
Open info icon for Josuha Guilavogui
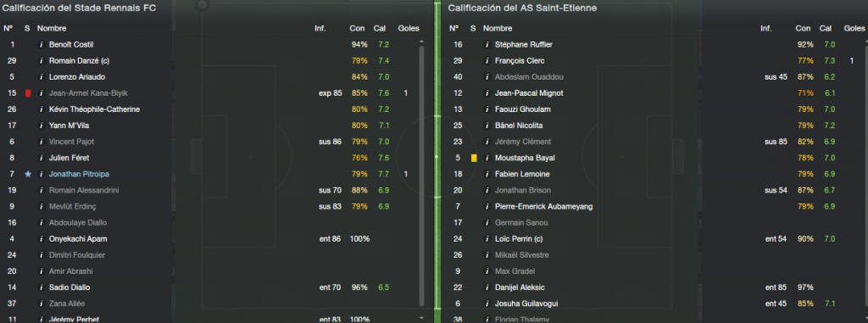tap(487, 304)
